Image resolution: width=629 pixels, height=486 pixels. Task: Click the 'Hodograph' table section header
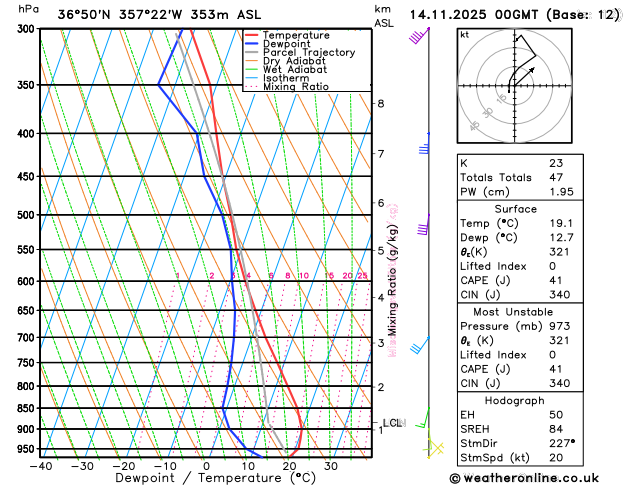pyautogui.click(x=515, y=401)
